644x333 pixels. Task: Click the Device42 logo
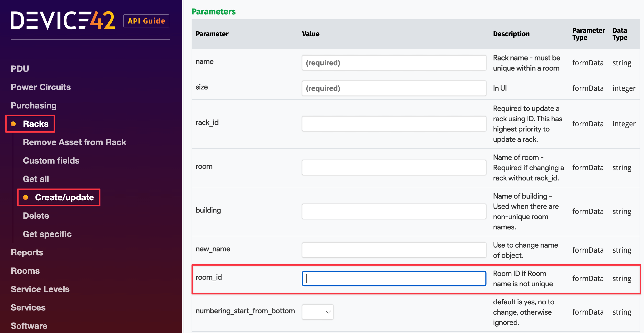[x=62, y=21]
